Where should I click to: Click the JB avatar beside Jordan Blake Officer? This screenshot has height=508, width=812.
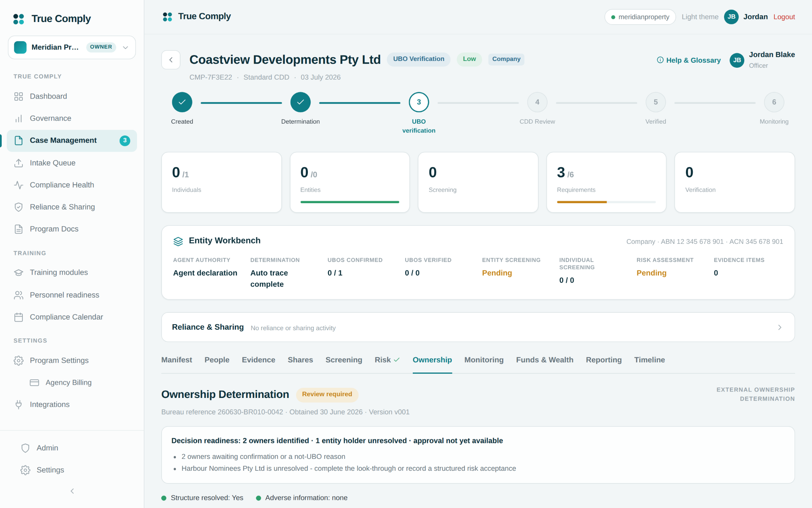point(737,60)
